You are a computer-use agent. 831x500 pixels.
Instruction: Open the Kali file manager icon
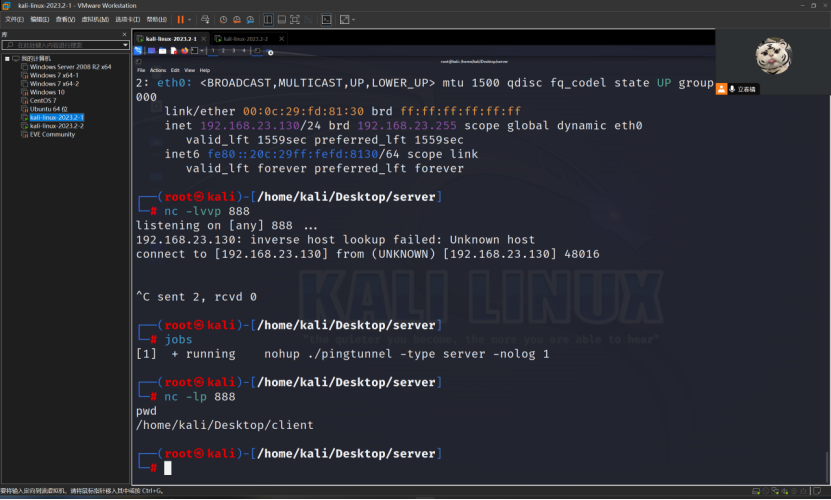click(x=162, y=51)
